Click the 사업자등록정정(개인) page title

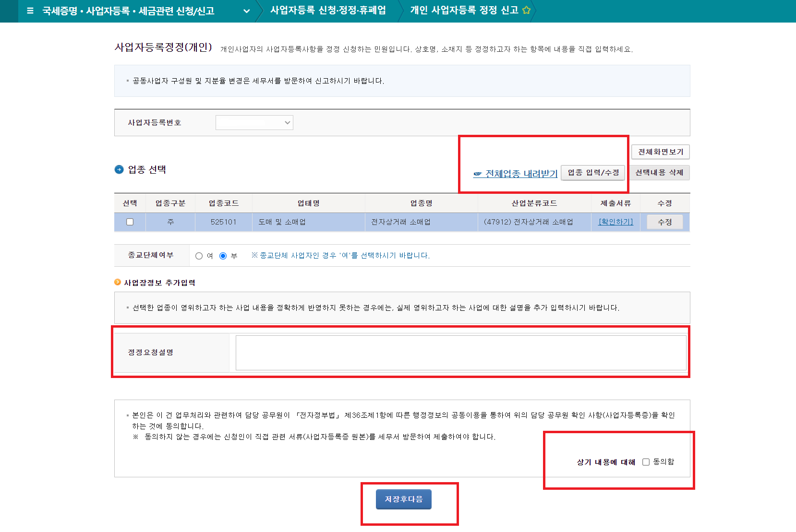point(163,47)
